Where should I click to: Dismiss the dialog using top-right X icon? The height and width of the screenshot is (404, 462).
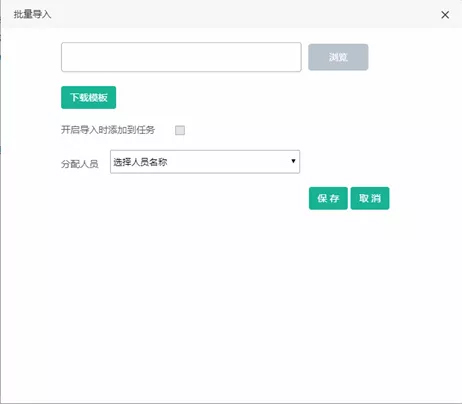pos(445,15)
